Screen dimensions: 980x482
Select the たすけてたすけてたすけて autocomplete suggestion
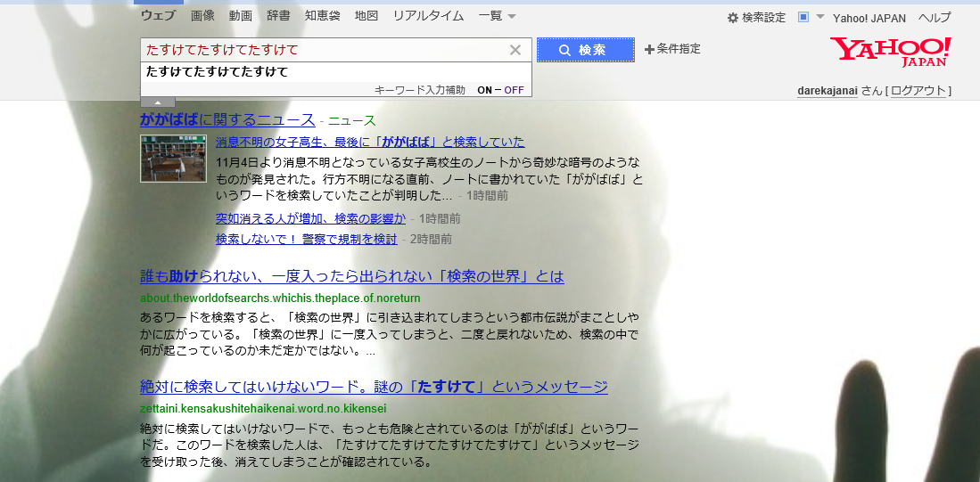[218, 72]
